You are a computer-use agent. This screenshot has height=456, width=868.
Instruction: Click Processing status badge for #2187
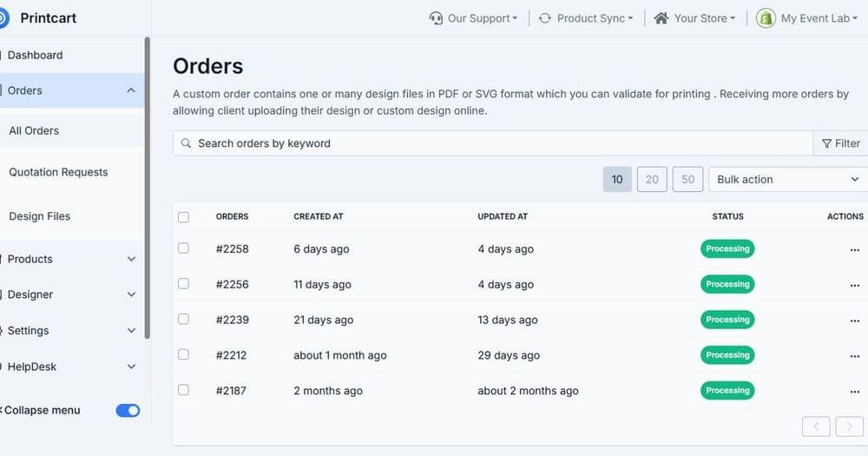pos(727,391)
